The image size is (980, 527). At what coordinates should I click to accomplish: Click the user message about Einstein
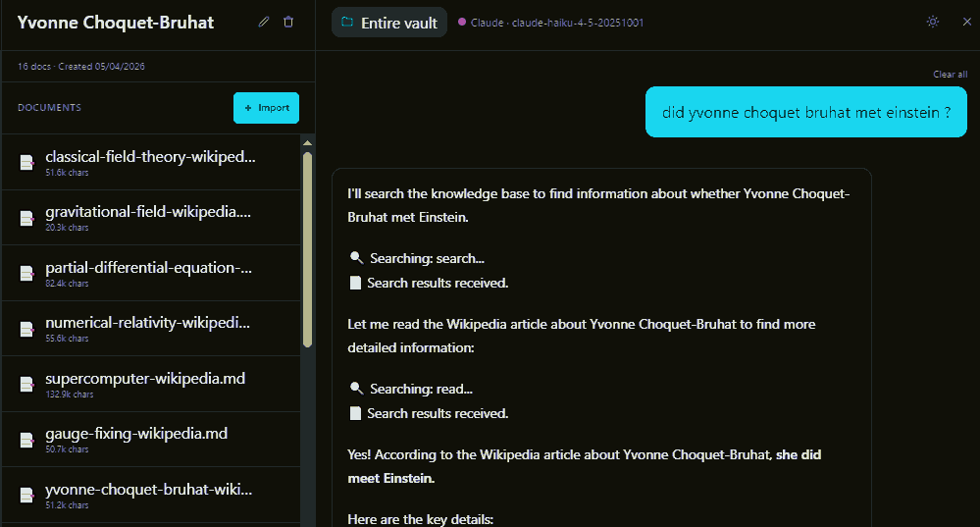tap(806, 112)
